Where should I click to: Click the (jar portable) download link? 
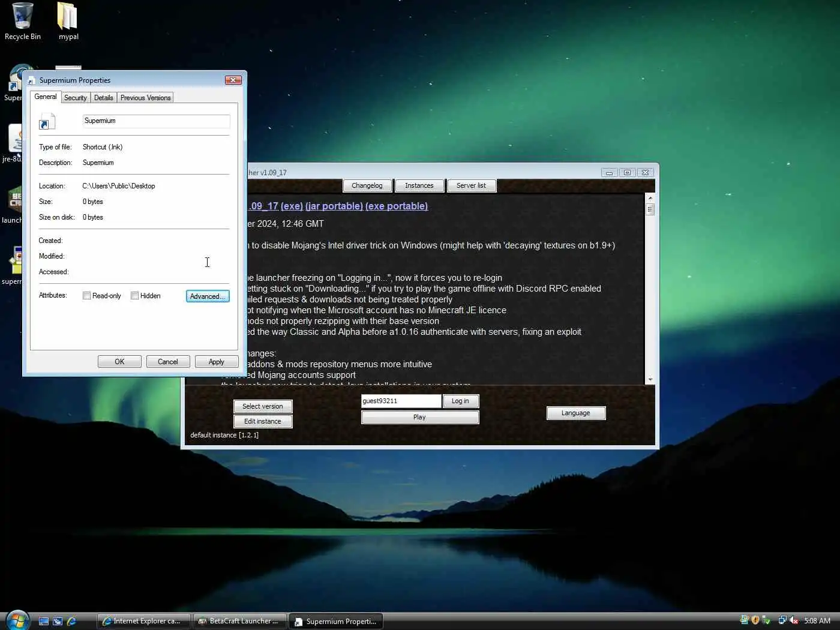coord(334,206)
